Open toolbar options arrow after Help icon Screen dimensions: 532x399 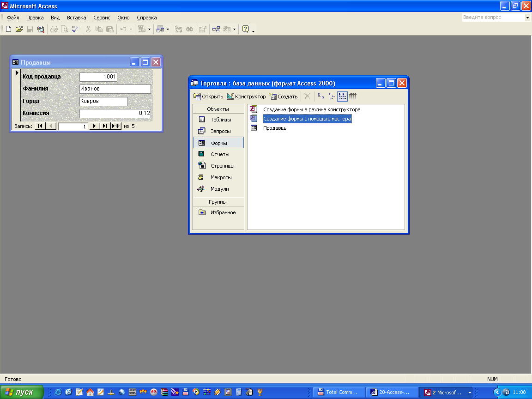pos(253,30)
